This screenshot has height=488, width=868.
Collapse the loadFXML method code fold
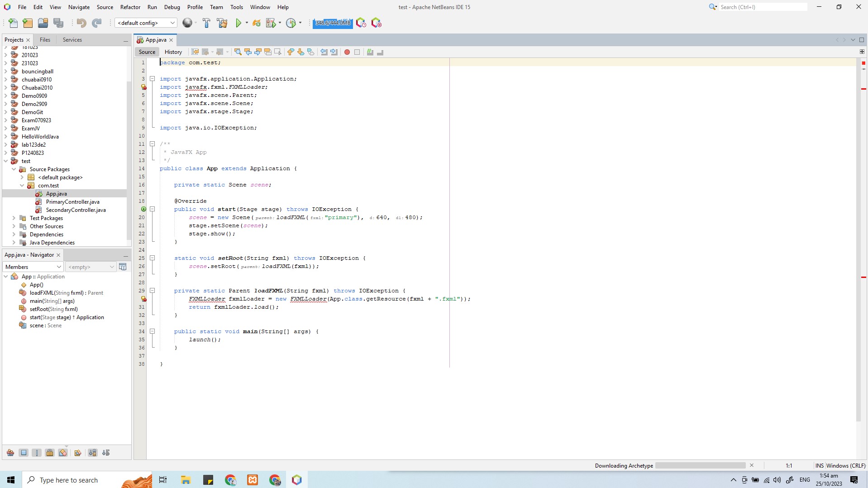153,291
